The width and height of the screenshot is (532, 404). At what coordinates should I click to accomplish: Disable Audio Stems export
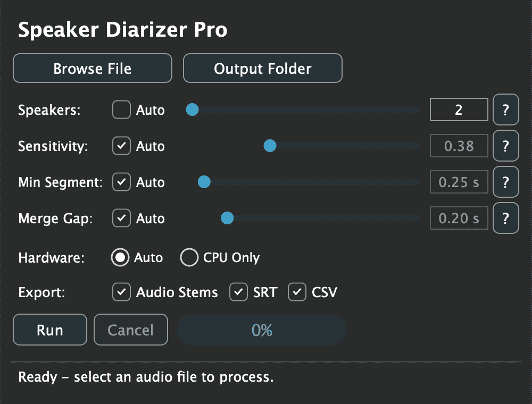pos(121,292)
